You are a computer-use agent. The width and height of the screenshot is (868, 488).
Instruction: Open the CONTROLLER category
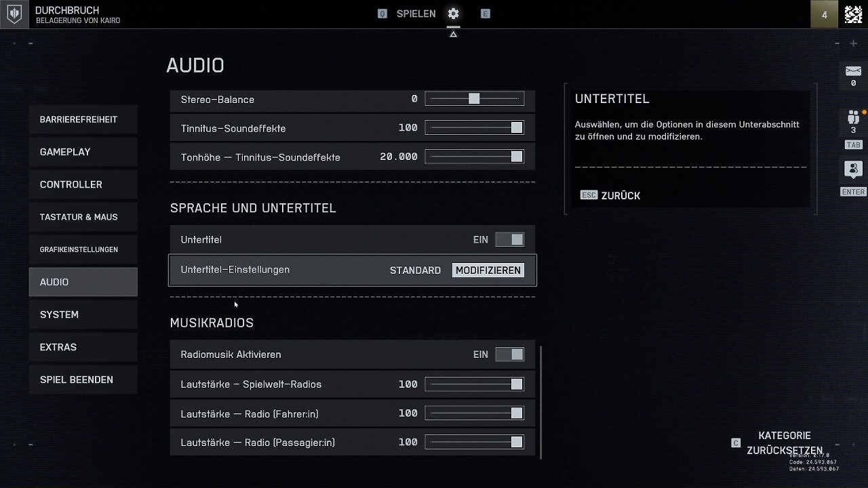click(83, 184)
